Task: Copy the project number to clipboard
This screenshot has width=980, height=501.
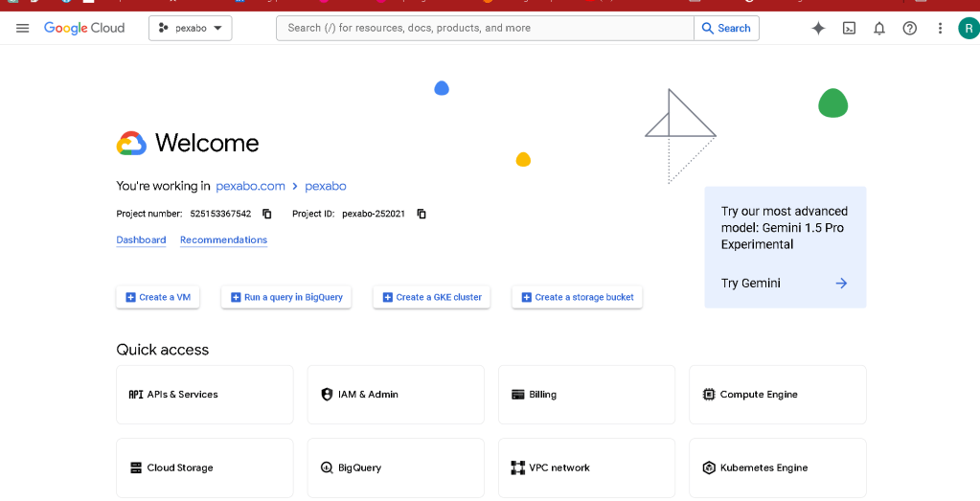Action: [x=267, y=214]
